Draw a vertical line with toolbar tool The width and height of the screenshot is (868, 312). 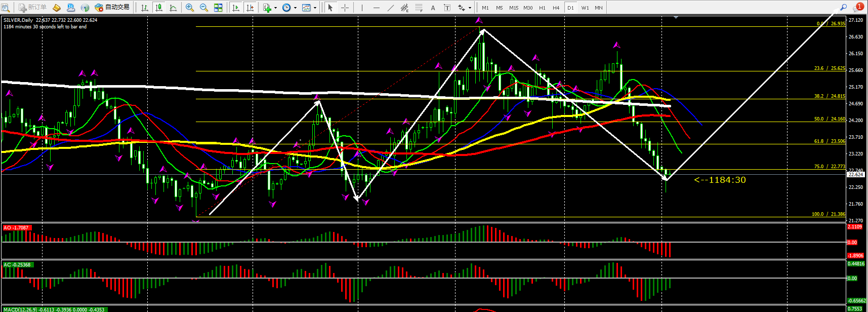point(362,8)
